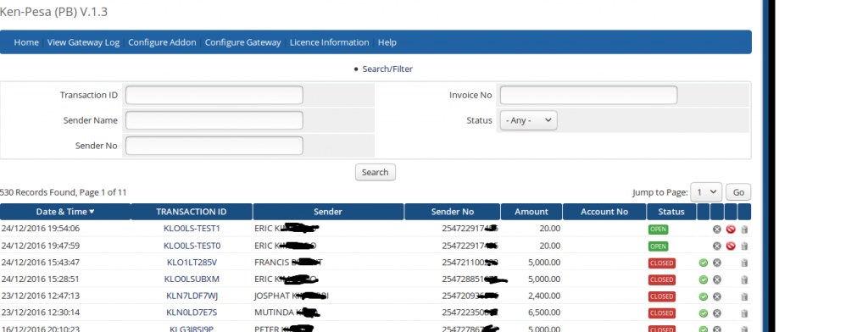Screen dimensions: 868x332
Task: Click the green check icon for KLN0LD7E7S
Action: 704,313
